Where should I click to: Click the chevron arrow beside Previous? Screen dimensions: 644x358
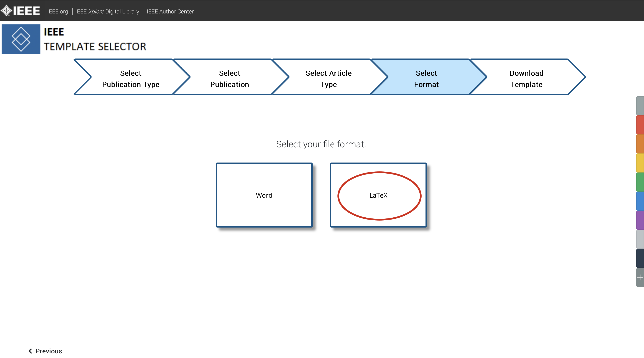[30, 351]
